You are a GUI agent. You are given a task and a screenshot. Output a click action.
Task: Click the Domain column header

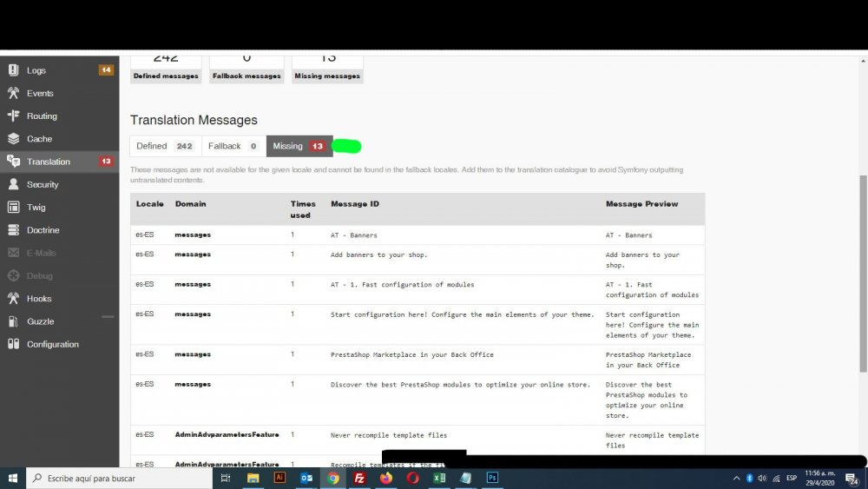190,204
